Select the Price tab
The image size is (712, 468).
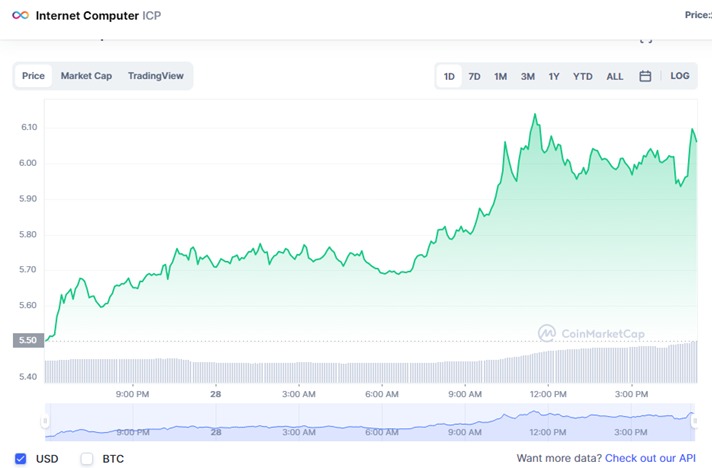(x=33, y=76)
